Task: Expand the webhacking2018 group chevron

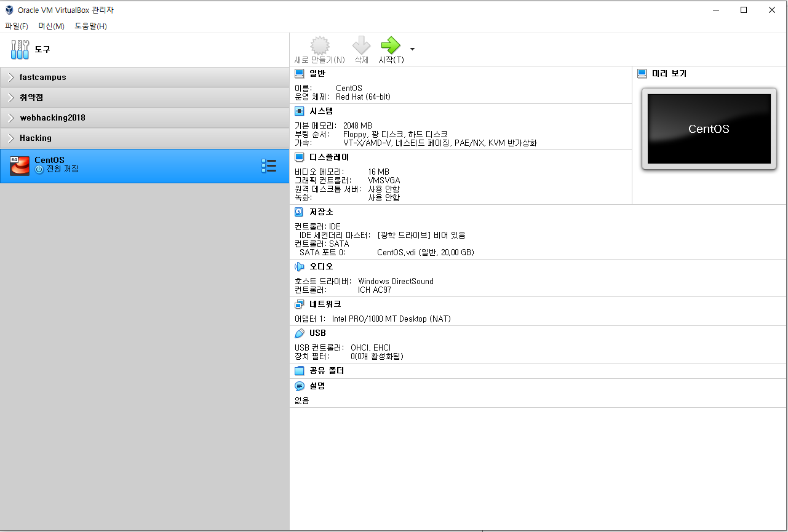Action: pyautogui.click(x=11, y=118)
